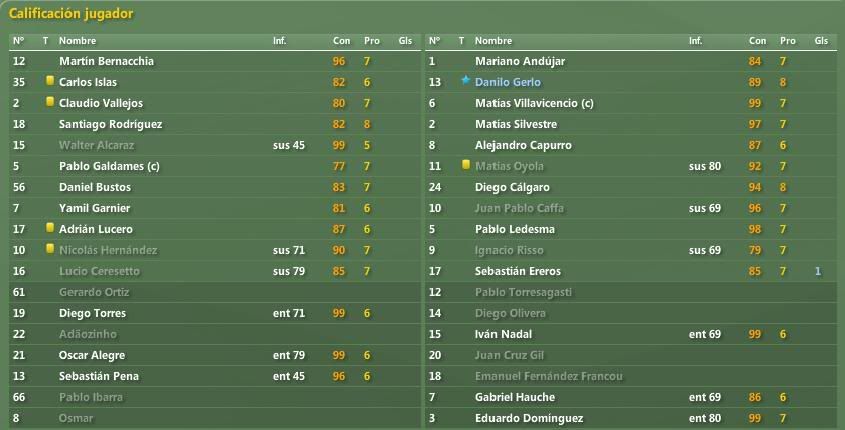Click the Calificación jugador panel title

(x=71, y=14)
